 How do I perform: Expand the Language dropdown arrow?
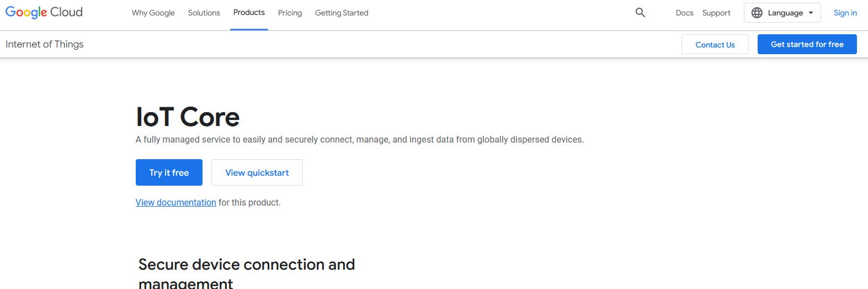tap(811, 13)
